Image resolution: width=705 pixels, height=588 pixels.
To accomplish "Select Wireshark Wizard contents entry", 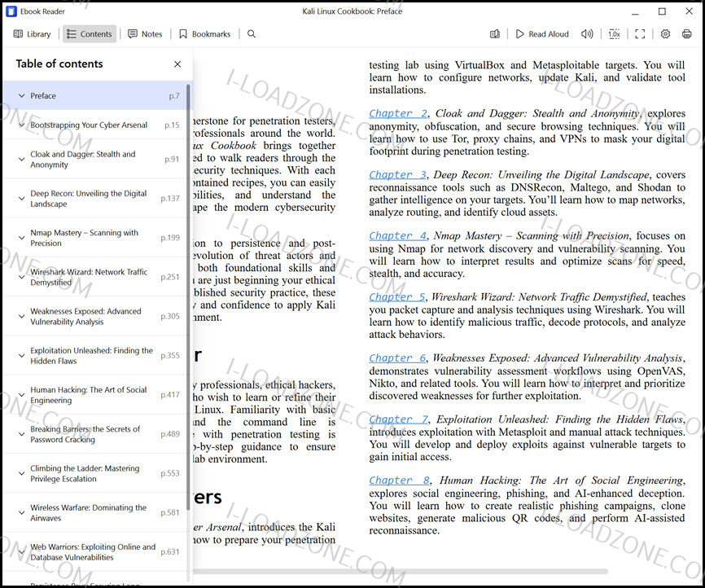I will [x=95, y=277].
